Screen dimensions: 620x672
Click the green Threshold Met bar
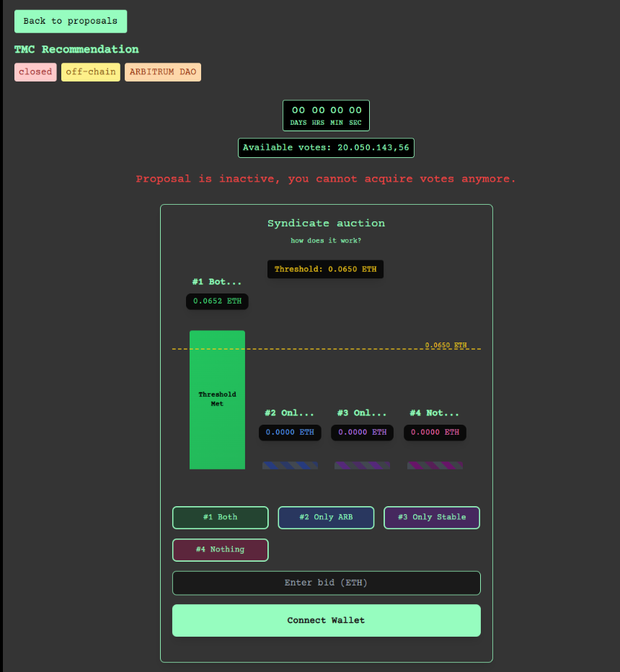[217, 400]
